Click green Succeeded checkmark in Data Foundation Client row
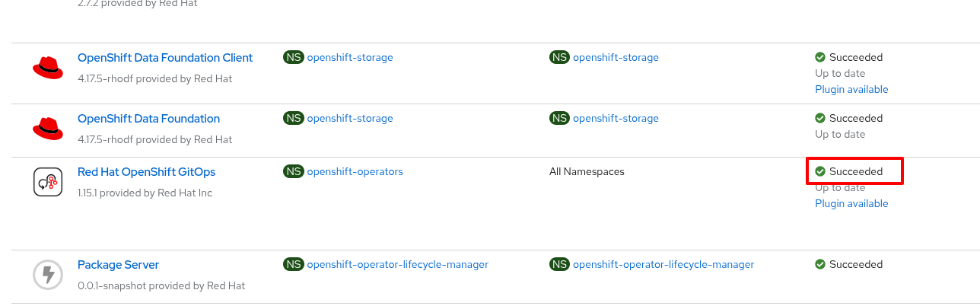 coord(820,57)
